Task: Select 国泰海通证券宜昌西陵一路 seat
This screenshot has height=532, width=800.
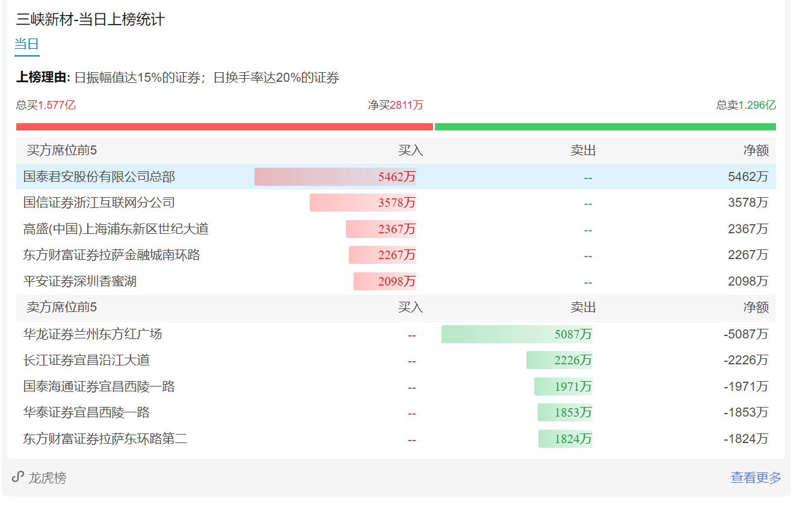Action: 99,387
